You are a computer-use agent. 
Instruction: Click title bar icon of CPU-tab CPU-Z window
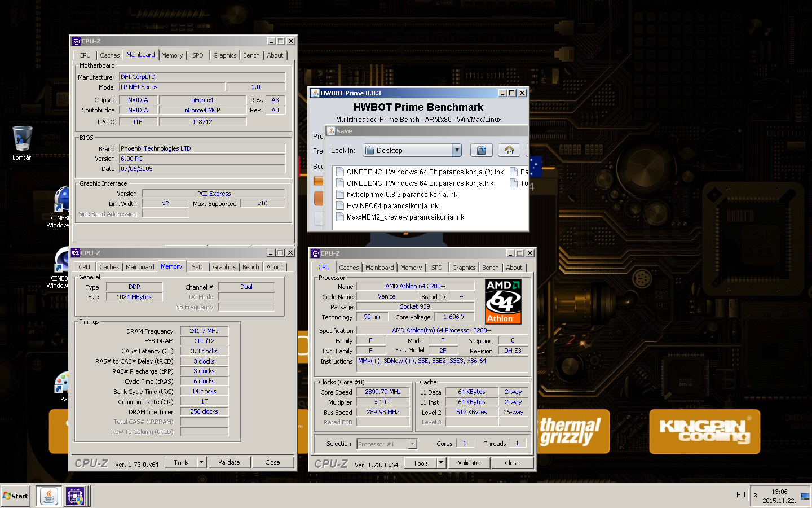tap(315, 253)
